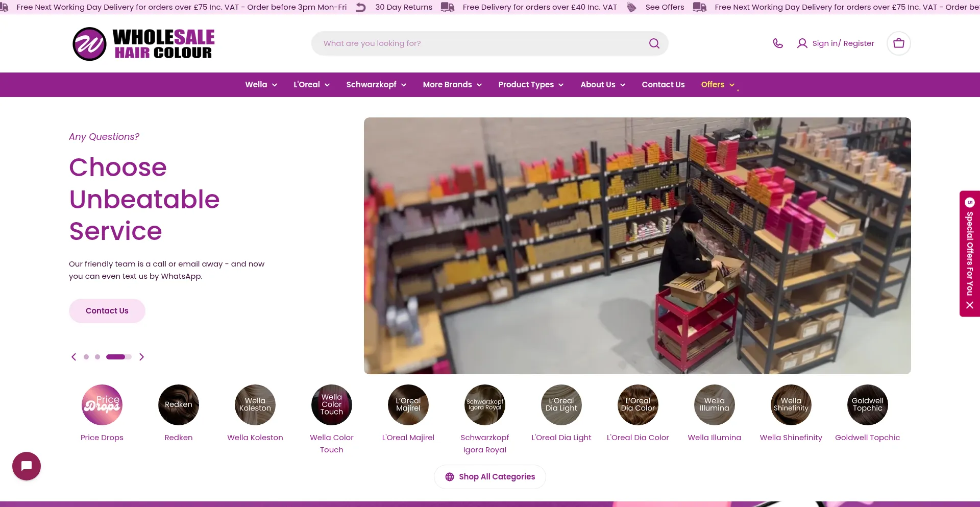The width and height of the screenshot is (980, 507).
Task: Open the shopping basket icon
Action: tap(898, 43)
